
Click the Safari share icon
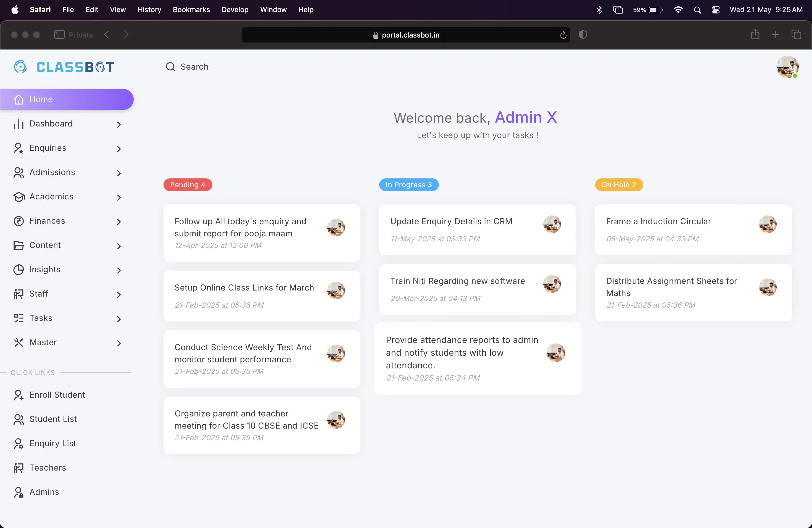(755, 35)
